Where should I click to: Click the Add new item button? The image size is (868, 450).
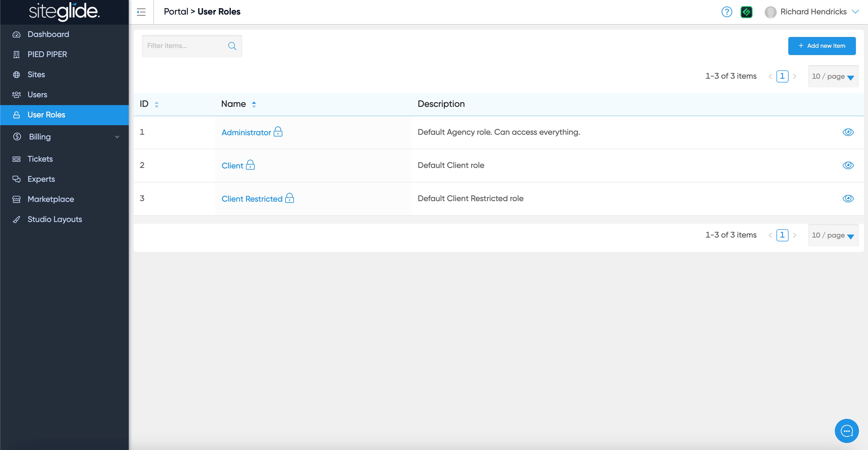(821, 46)
